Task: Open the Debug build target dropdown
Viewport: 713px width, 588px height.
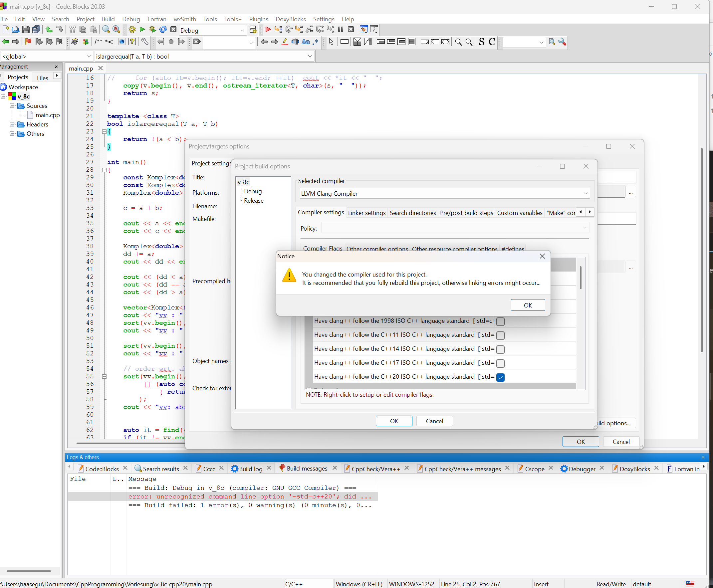Action: tap(242, 31)
